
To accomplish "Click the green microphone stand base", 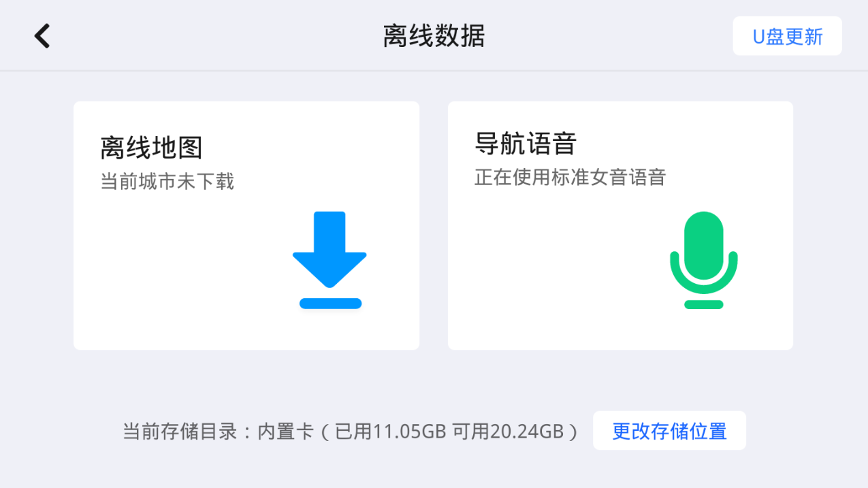I will [x=703, y=304].
